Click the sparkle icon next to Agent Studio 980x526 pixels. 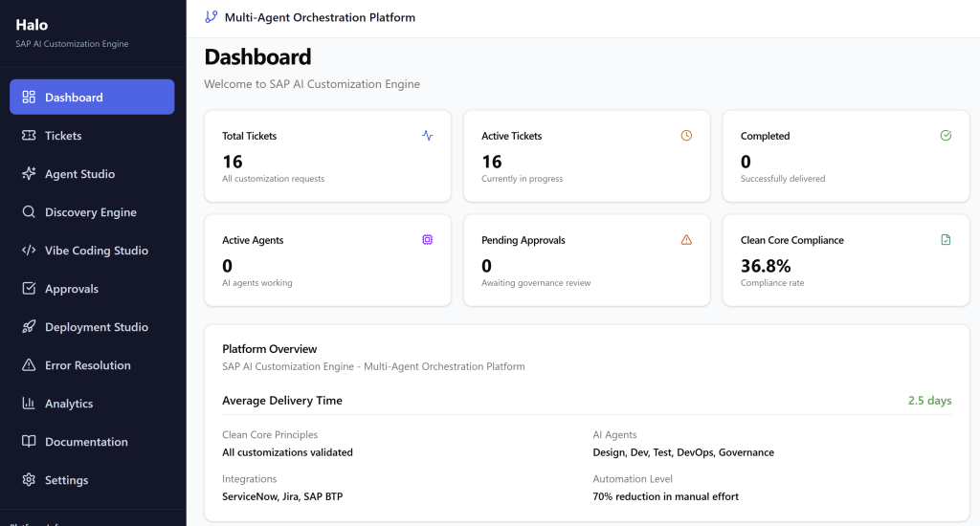tap(29, 174)
